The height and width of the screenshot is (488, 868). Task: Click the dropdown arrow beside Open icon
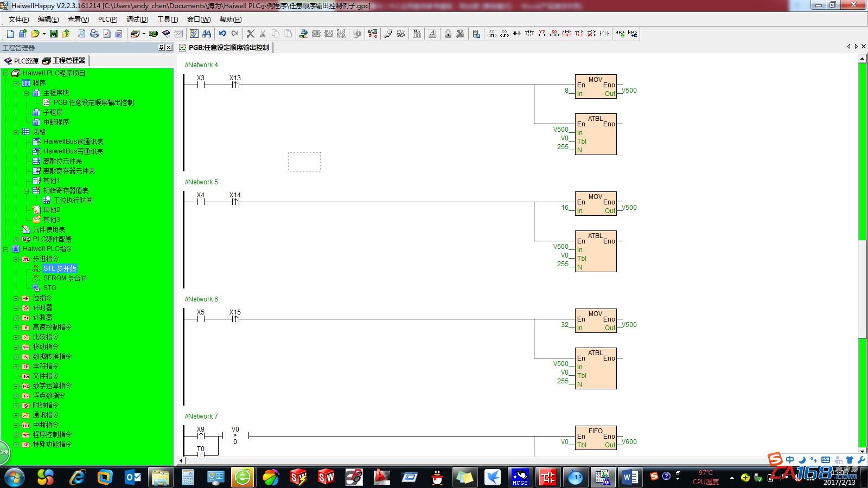tap(44, 34)
